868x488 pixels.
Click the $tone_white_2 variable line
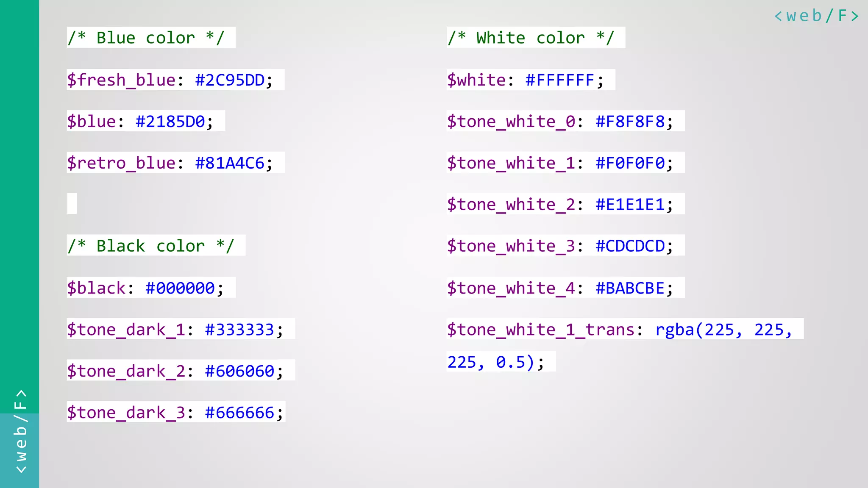(x=565, y=204)
